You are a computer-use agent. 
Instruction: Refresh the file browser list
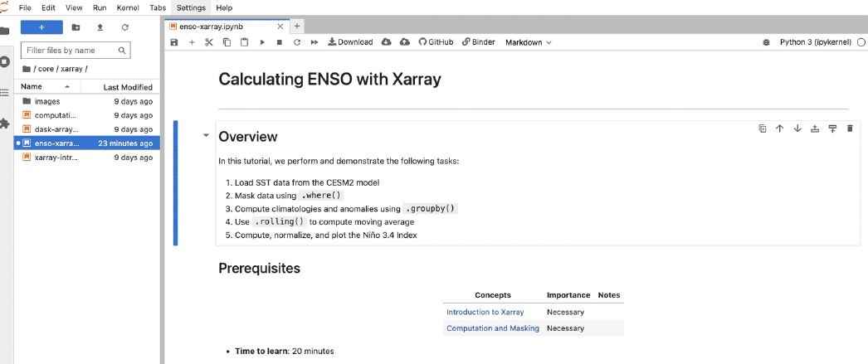point(125,27)
